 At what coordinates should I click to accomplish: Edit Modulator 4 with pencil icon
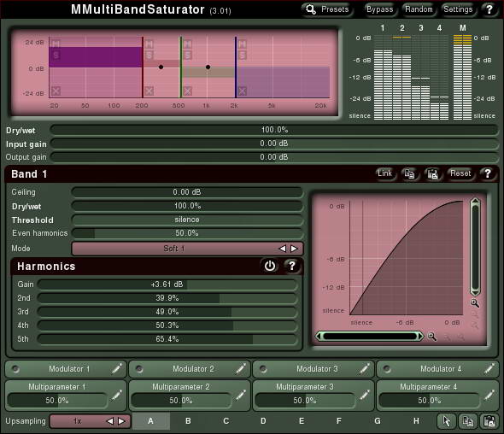(x=489, y=368)
